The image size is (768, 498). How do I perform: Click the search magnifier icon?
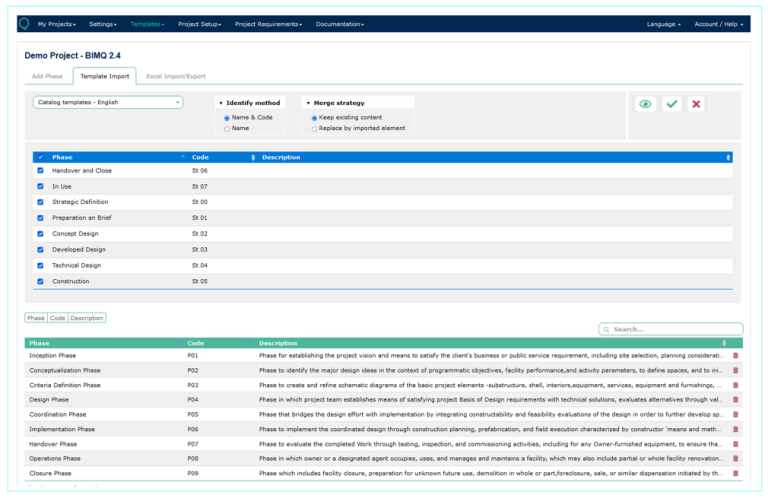(606, 330)
